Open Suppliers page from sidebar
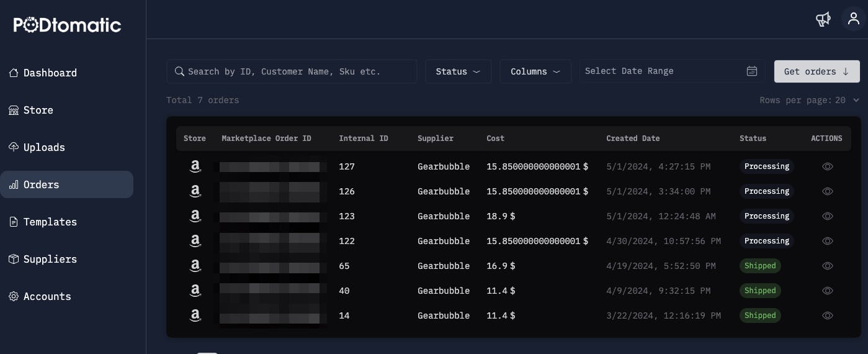 pos(50,259)
